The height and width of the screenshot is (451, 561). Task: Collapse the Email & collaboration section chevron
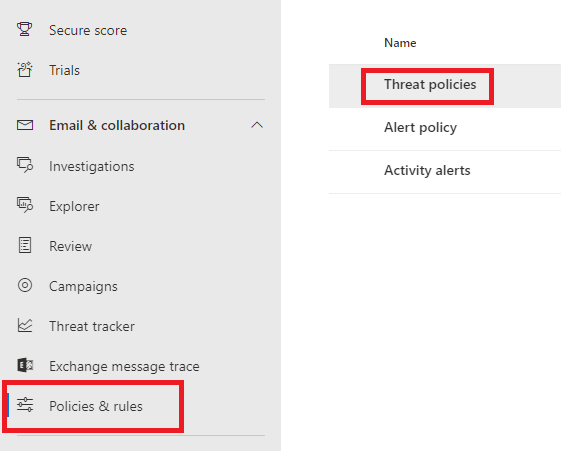click(257, 125)
